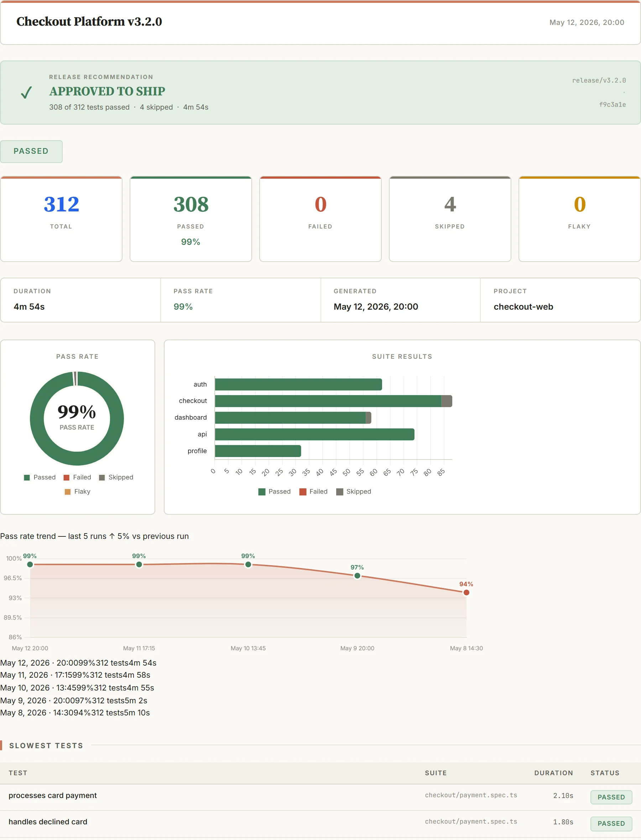Viewport: 641px width, 840px height.
Task: Click suite path for processes card payment
Action: [x=471, y=796]
